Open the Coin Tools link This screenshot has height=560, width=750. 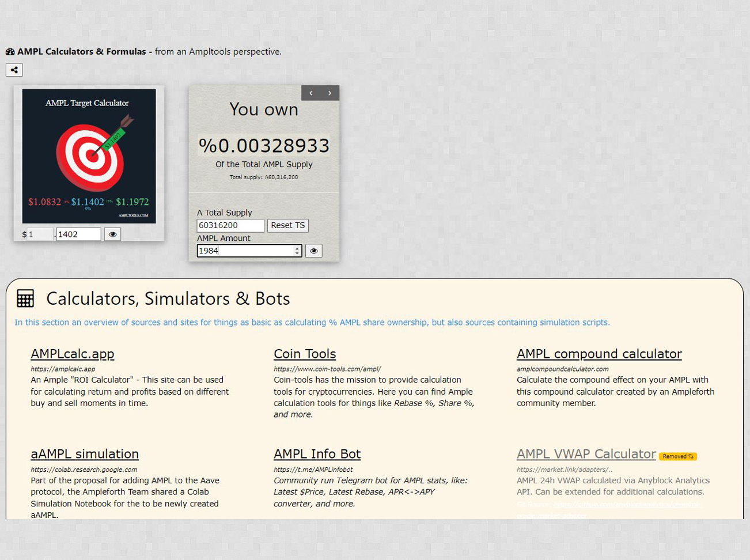coord(305,354)
